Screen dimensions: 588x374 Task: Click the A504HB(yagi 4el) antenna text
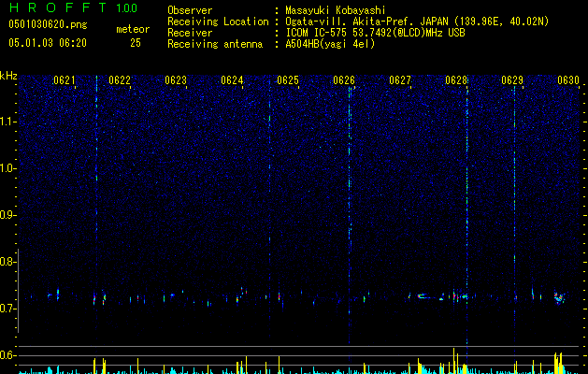[x=330, y=44]
